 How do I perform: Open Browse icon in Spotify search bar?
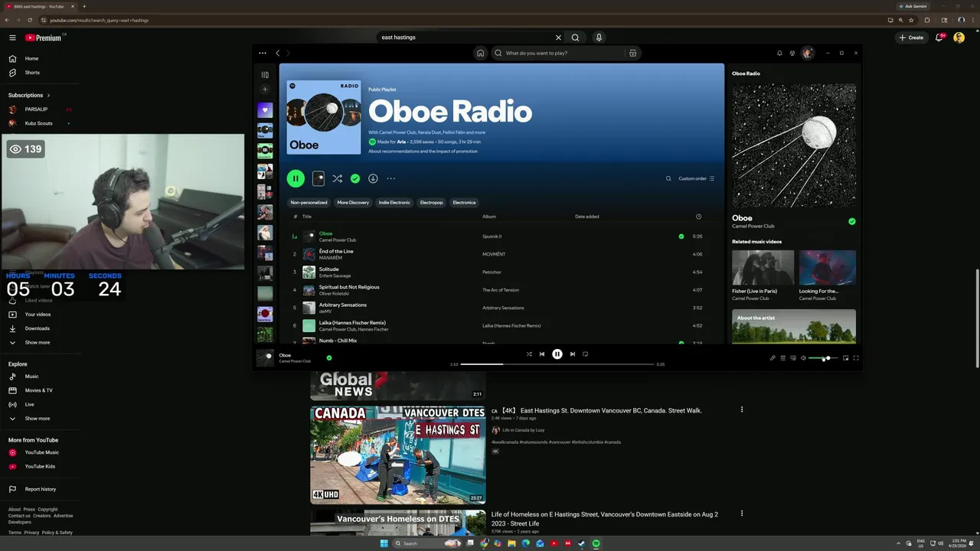[632, 53]
